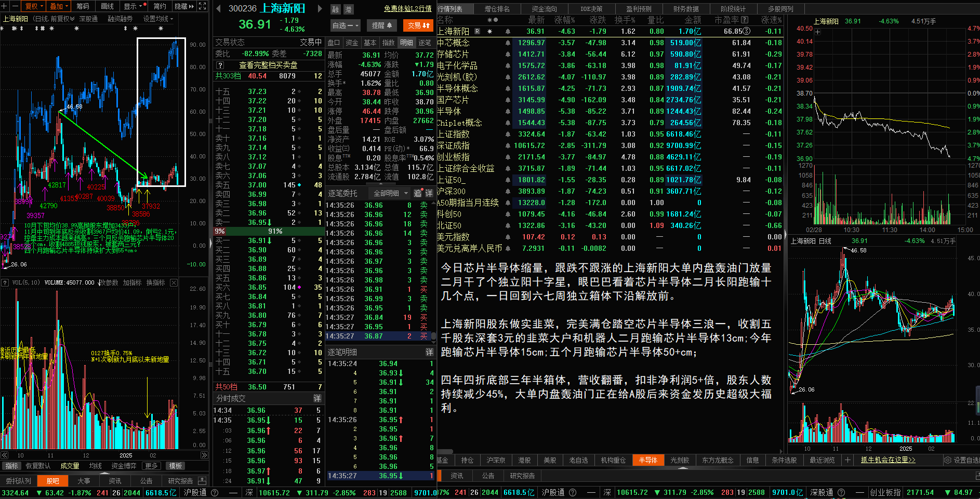Open the 交易 trade button
This screenshot has width=980, height=499.
tap(419, 25)
